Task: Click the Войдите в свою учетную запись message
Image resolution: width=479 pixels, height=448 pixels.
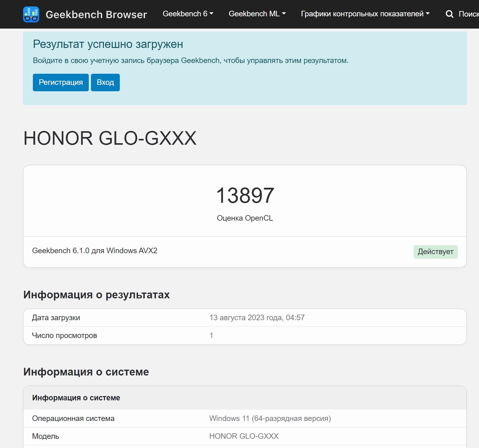Action: (x=190, y=61)
